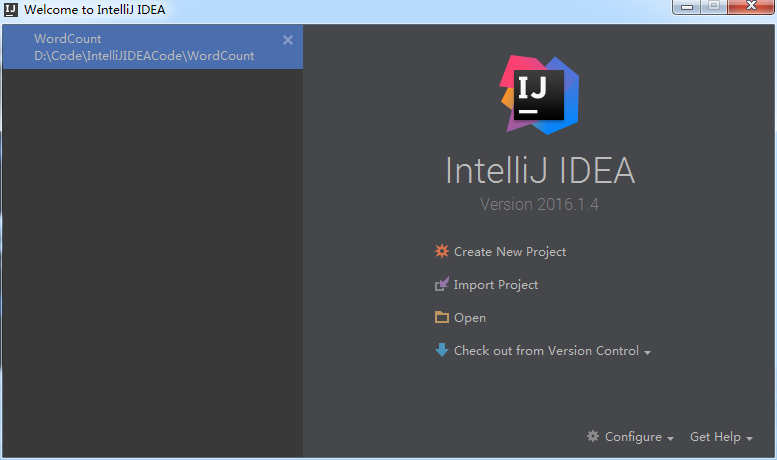Click the IntelliJ IDEA title bar icon
777x460 pixels.
pyautogui.click(x=10, y=9)
